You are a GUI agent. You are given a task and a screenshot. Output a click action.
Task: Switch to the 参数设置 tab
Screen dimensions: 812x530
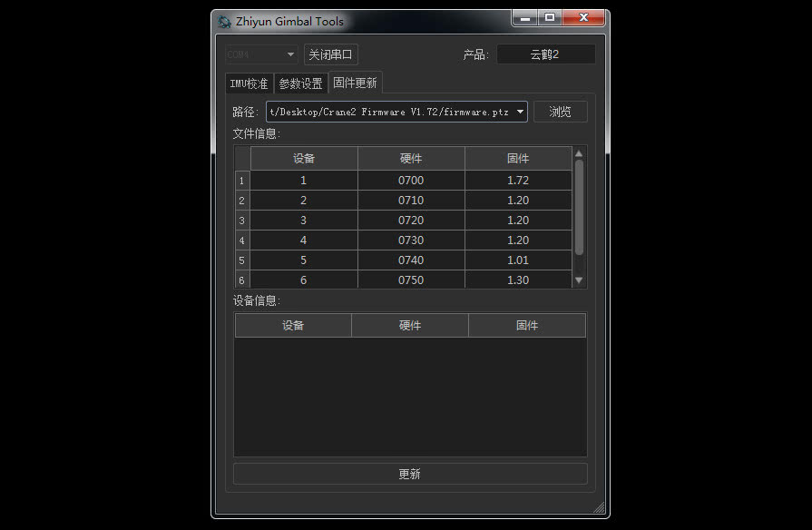pos(301,83)
